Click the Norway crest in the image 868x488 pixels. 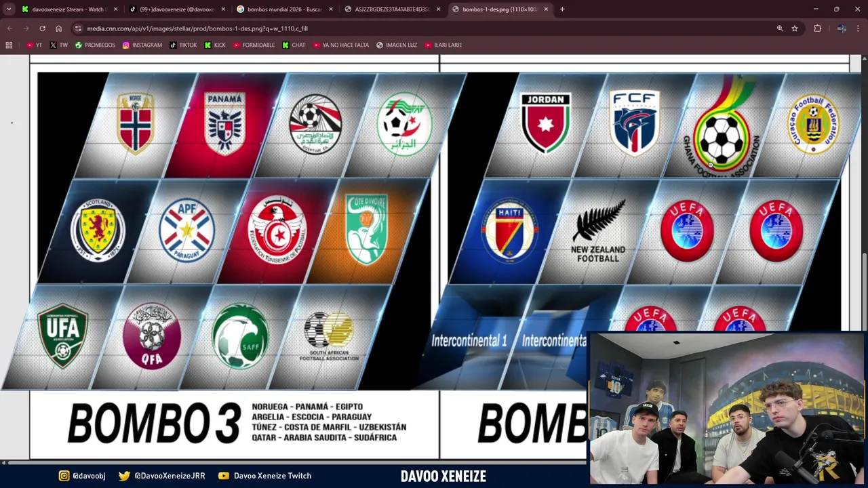coord(134,124)
